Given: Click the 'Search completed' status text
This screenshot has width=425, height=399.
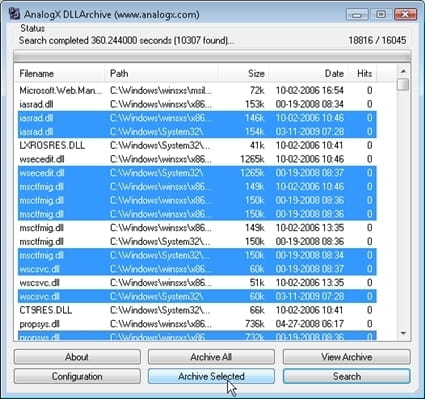Looking at the screenshot, I should click(x=126, y=41).
